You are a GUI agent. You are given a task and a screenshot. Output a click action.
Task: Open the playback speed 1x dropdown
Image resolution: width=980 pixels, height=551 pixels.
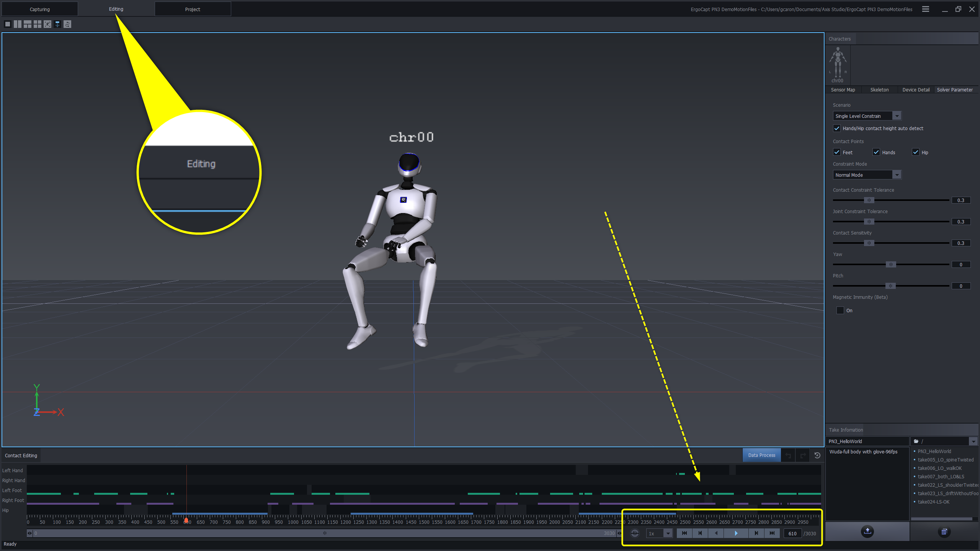[659, 533]
